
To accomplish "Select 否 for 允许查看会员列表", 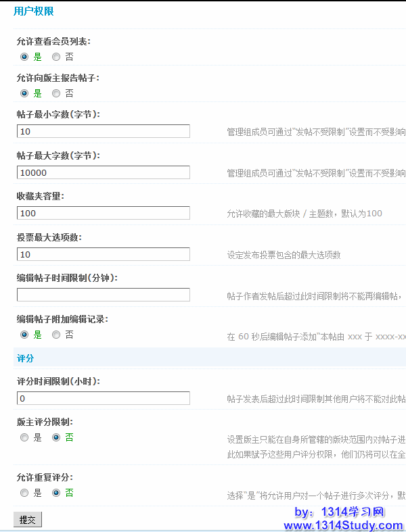I will pos(56,57).
